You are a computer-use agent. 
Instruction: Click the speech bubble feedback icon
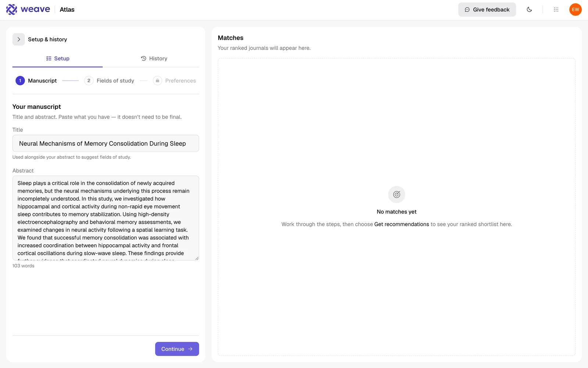tap(467, 10)
